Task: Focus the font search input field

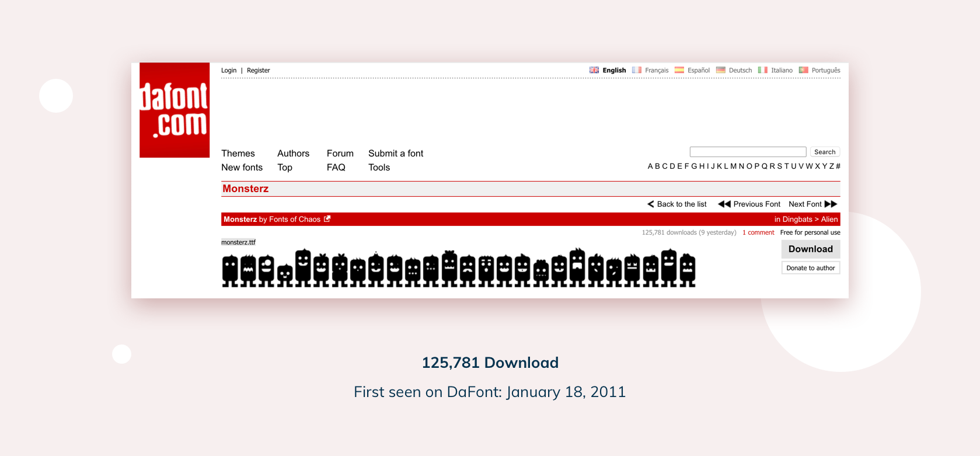Action: [748, 152]
